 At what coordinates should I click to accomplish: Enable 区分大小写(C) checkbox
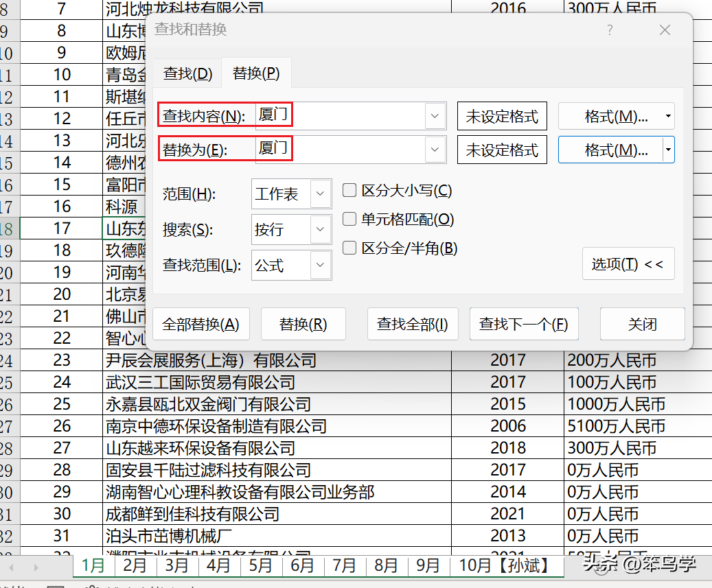pos(349,190)
